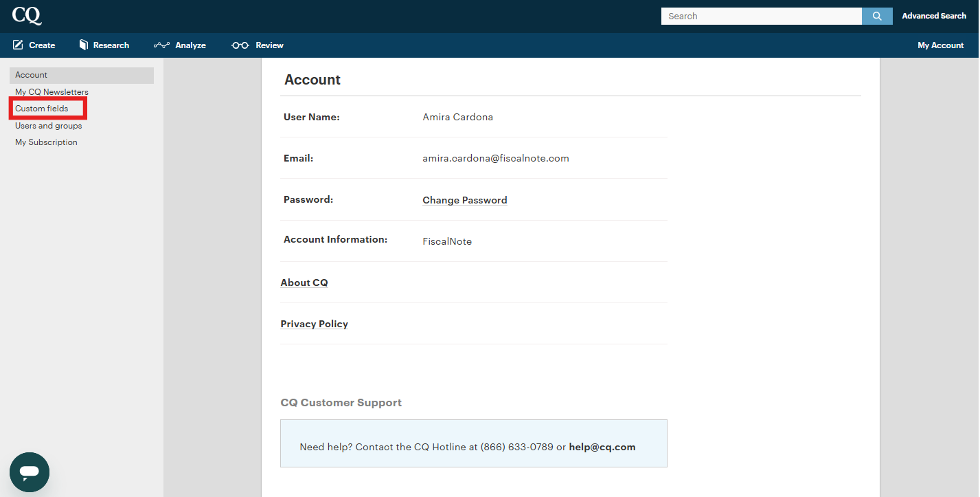Open My CQ Newsletters
This screenshot has height=497, width=980.
click(x=52, y=92)
